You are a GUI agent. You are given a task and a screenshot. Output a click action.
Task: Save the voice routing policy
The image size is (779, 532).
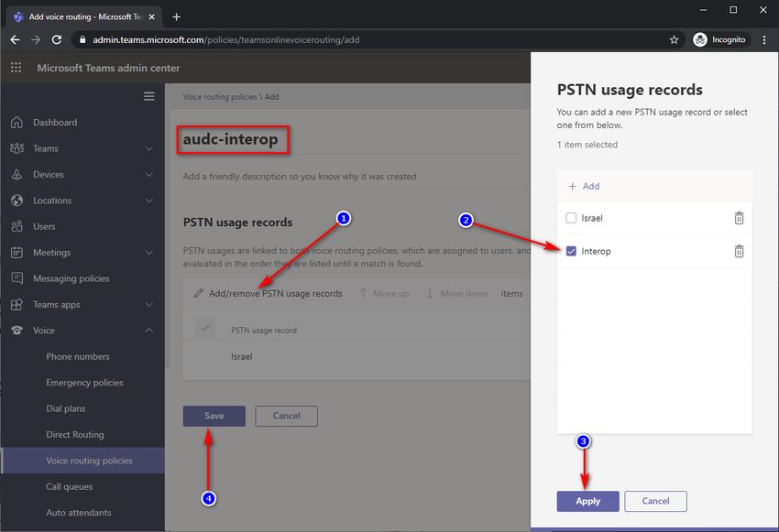pyautogui.click(x=214, y=416)
